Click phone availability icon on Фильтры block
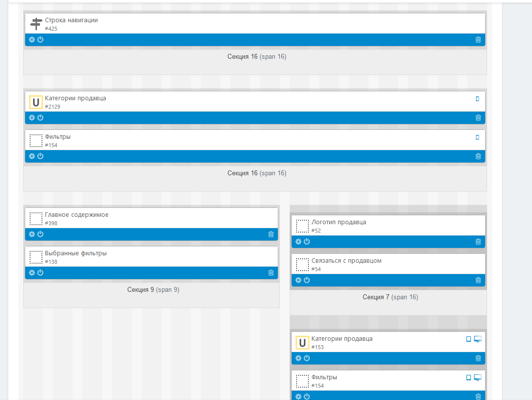Viewport: 532px width, 400px height. pyautogui.click(x=477, y=137)
